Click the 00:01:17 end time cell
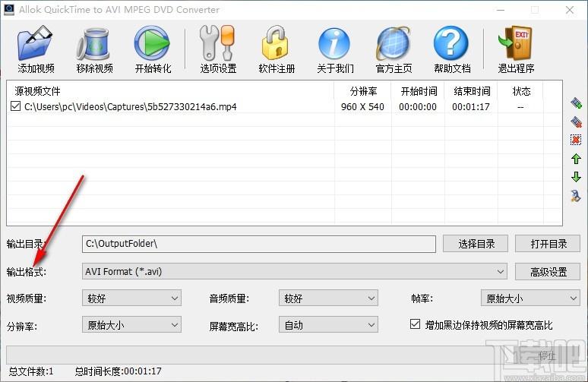588x382 pixels. click(471, 106)
